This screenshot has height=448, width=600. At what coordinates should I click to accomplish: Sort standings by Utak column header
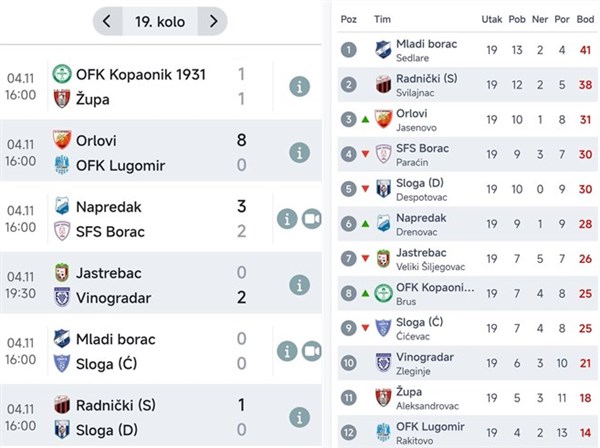[x=491, y=18]
